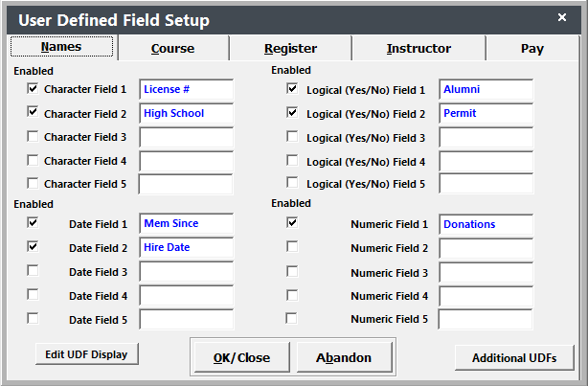Edit the High School field name

point(186,113)
